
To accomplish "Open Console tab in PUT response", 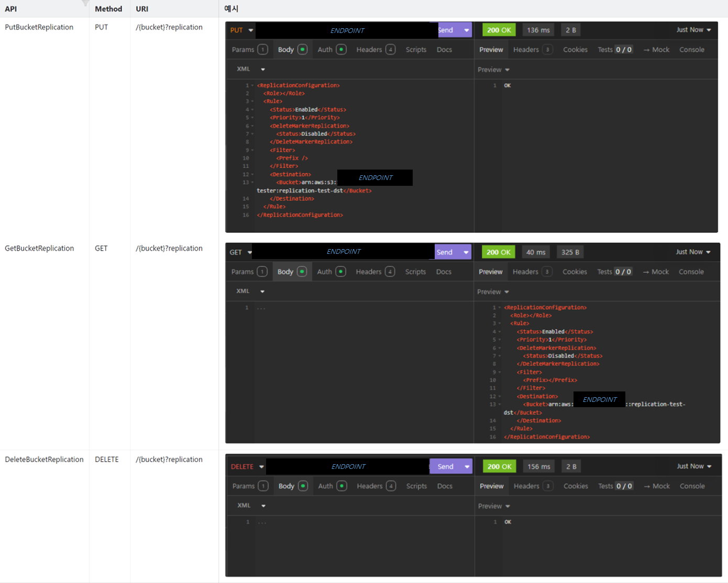I will 691,50.
